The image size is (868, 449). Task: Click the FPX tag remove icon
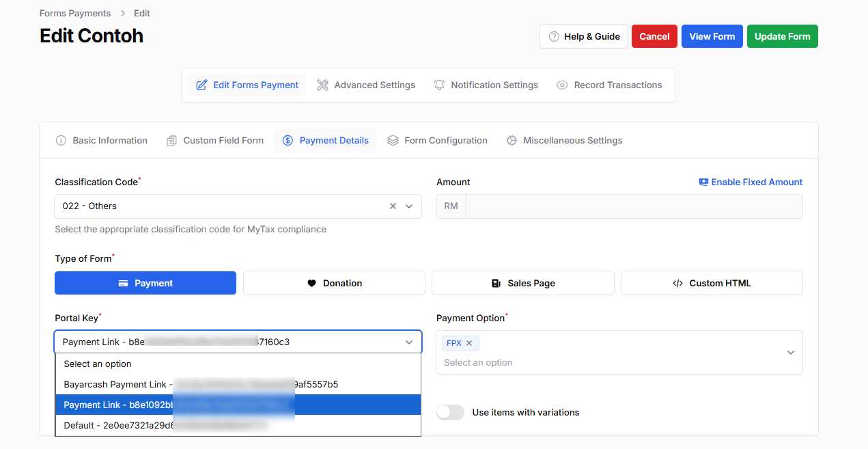coord(469,343)
